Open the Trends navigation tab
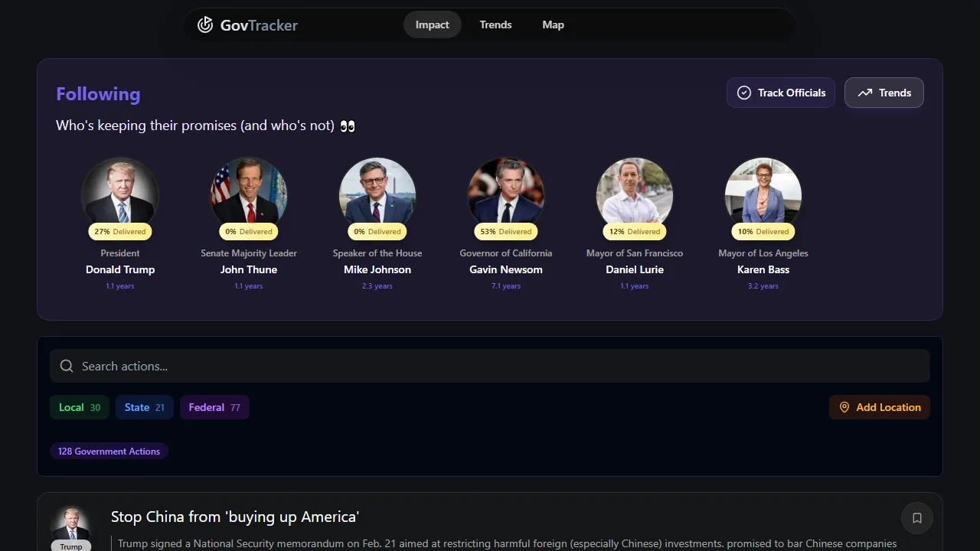This screenshot has height=551, width=980. click(495, 24)
